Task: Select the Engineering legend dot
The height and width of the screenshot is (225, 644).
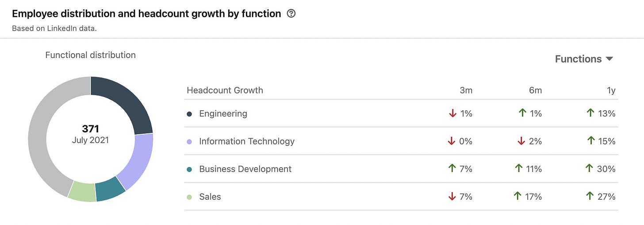Action: [189, 114]
